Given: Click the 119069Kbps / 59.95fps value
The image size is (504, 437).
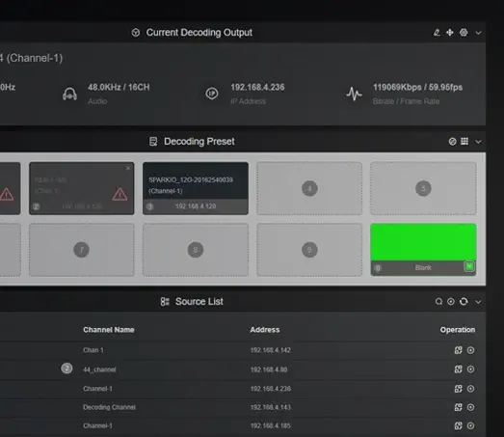Looking at the screenshot, I should [418, 87].
